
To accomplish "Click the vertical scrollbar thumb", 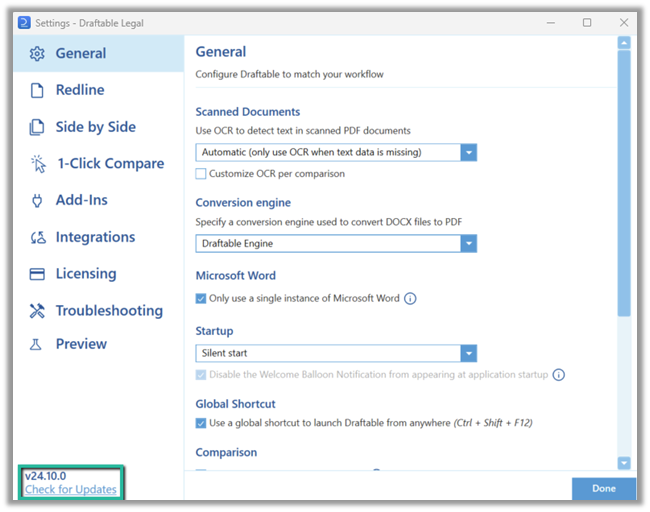I will click(624, 183).
